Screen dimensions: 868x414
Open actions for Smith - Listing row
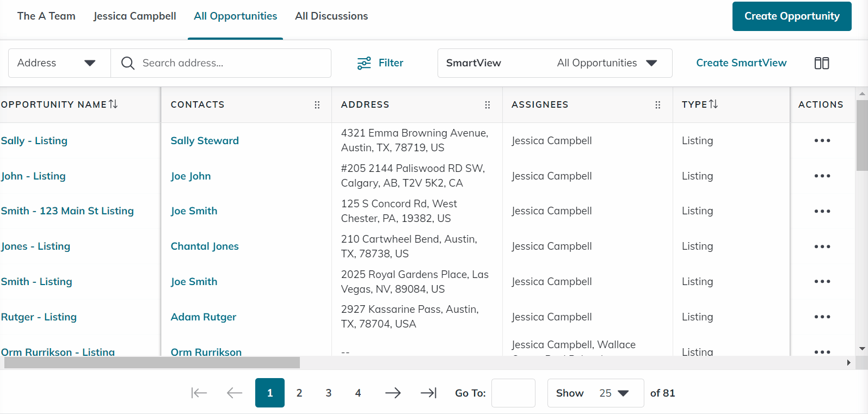822,281
